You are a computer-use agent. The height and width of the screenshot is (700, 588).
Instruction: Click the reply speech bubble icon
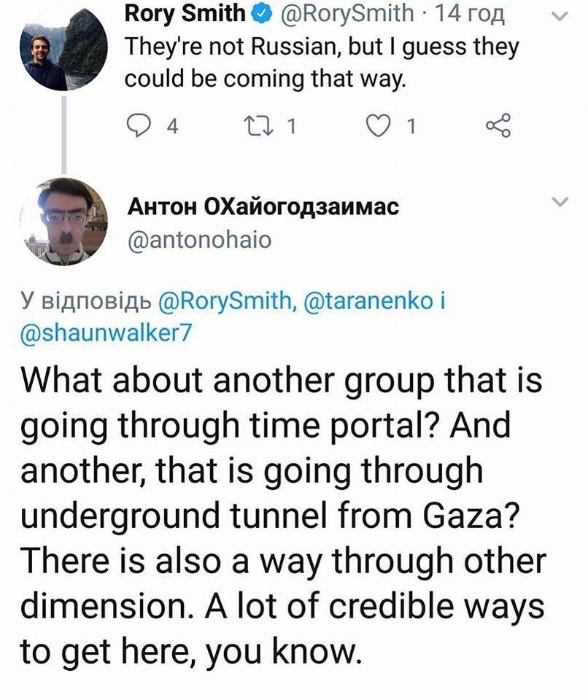click(x=138, y=127)
